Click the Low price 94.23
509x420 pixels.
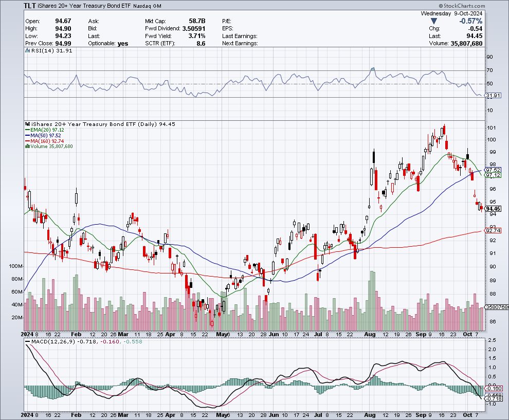tap(63, 35)
